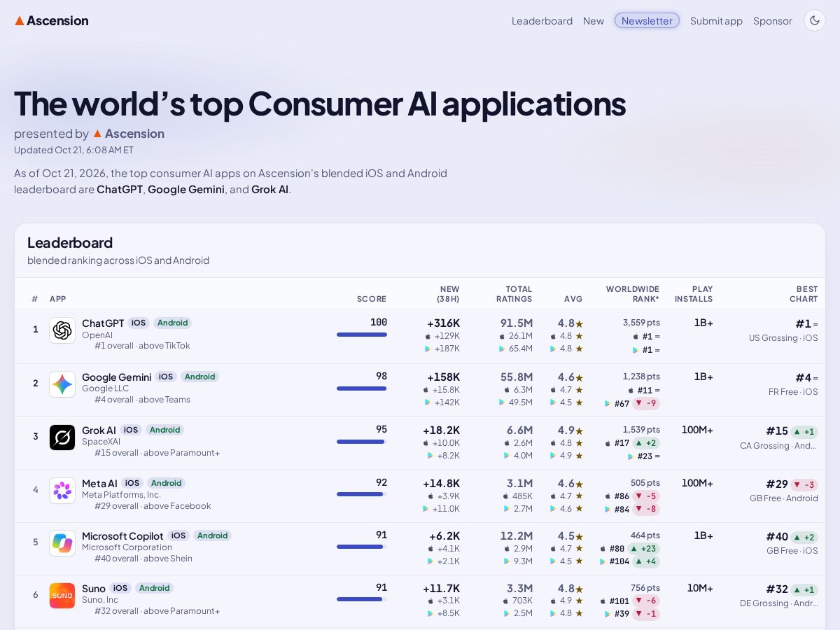Click Grok AI score bar showing 95
Viewport: 840px width, 630px height.
point(362,442)
